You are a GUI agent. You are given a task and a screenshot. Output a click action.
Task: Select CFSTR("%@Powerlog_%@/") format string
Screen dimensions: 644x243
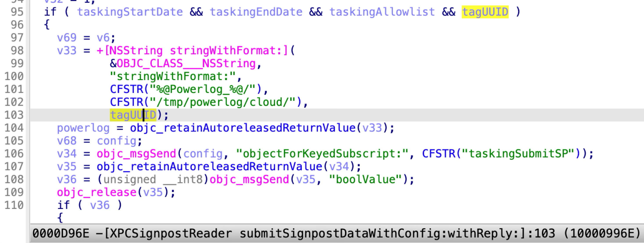coord(186,89)
